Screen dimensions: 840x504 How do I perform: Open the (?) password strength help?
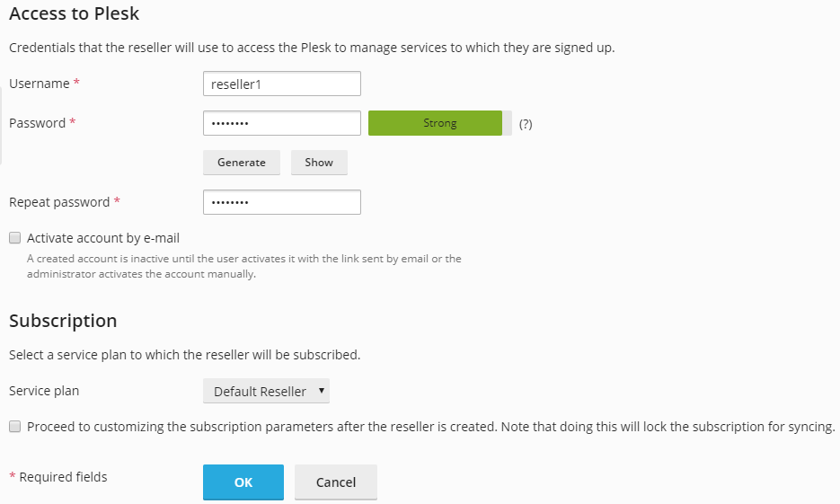526,124
